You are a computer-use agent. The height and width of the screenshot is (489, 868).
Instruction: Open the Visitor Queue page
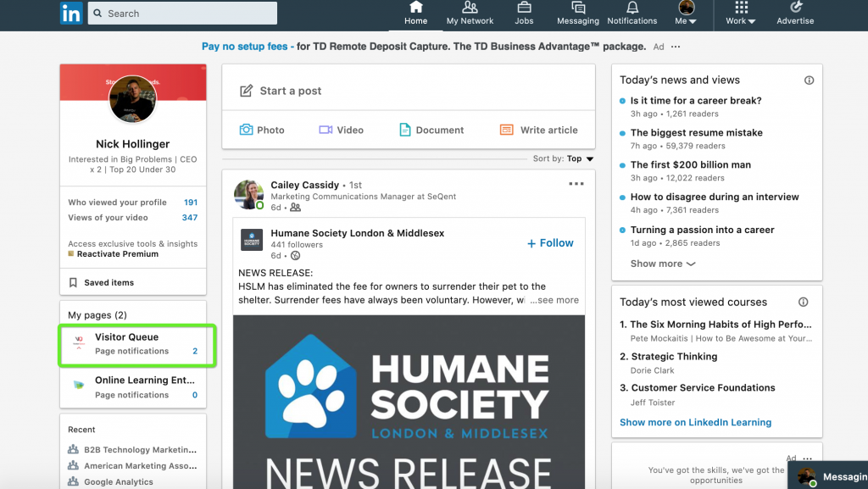127,337
